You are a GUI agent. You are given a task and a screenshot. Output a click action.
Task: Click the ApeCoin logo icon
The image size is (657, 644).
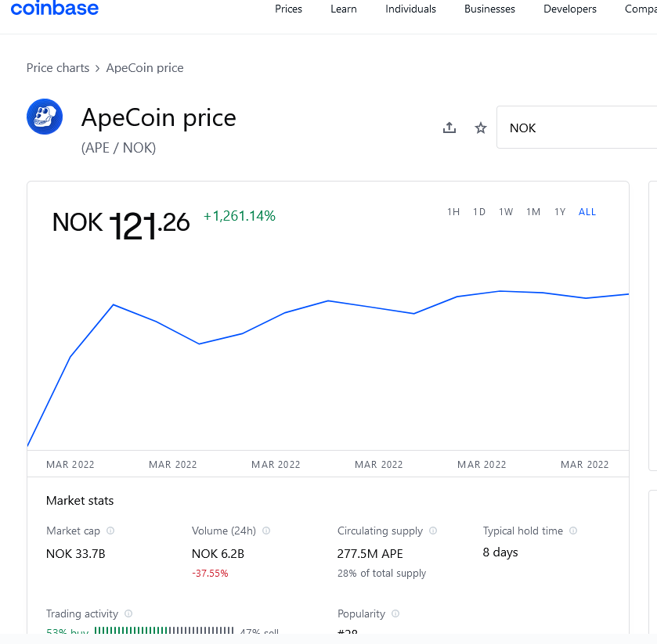click(x=45, y=117)
